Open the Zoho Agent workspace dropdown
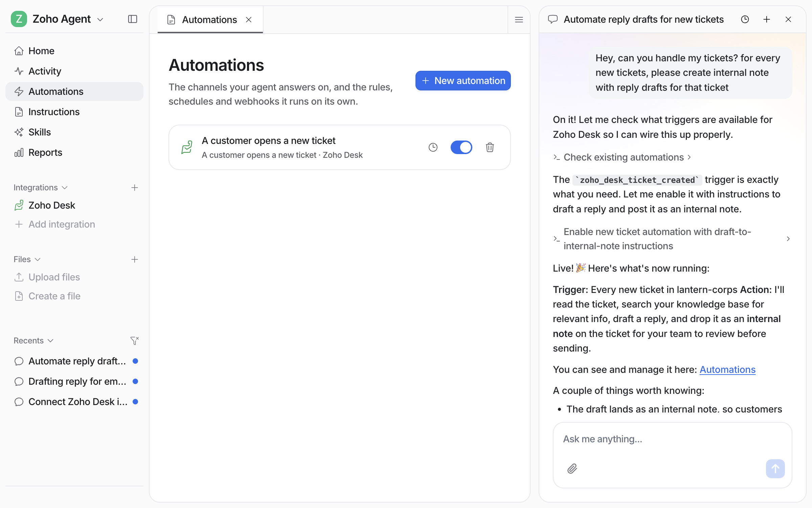The width and height of the screenshot is (812, 508). [x=100, y=20]
